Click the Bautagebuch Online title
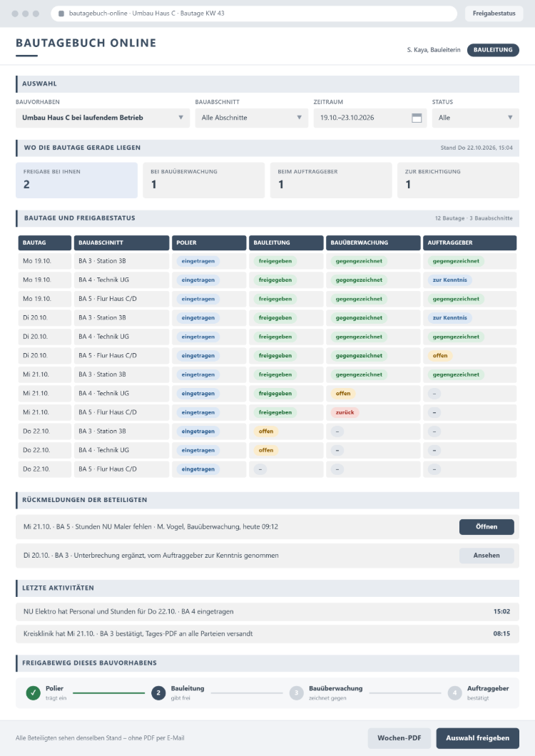 86,43
